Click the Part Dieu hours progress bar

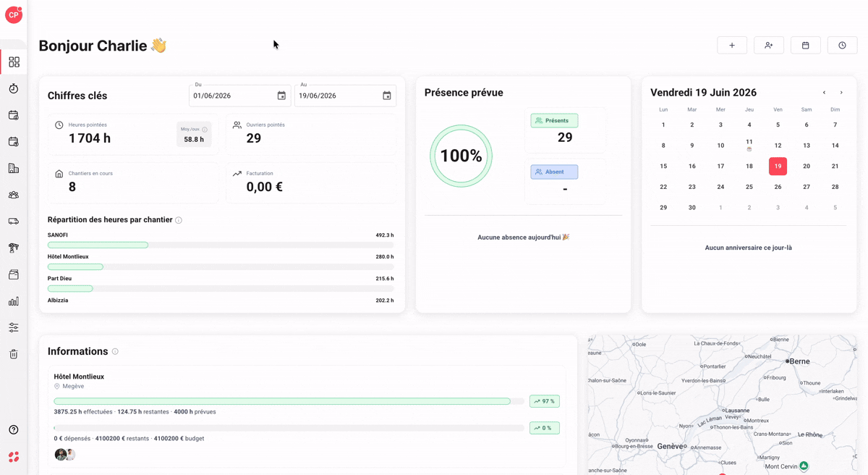tap(221, 289)
